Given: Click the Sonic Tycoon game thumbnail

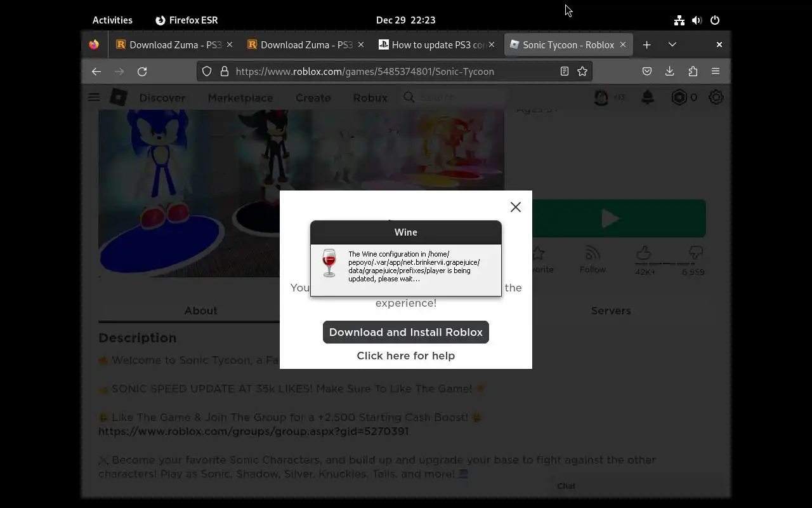Looking at the screenshot, I should [x=301, y=194].
